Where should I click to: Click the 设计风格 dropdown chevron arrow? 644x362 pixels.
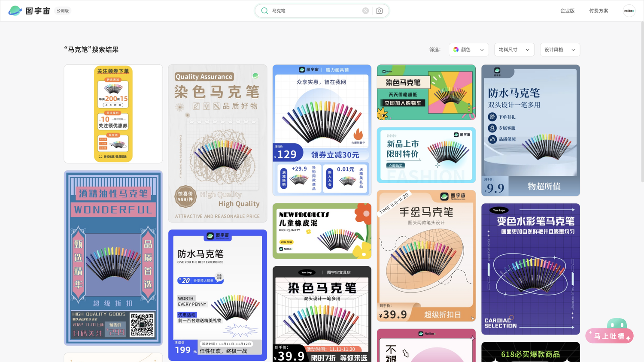pos(573,50)
